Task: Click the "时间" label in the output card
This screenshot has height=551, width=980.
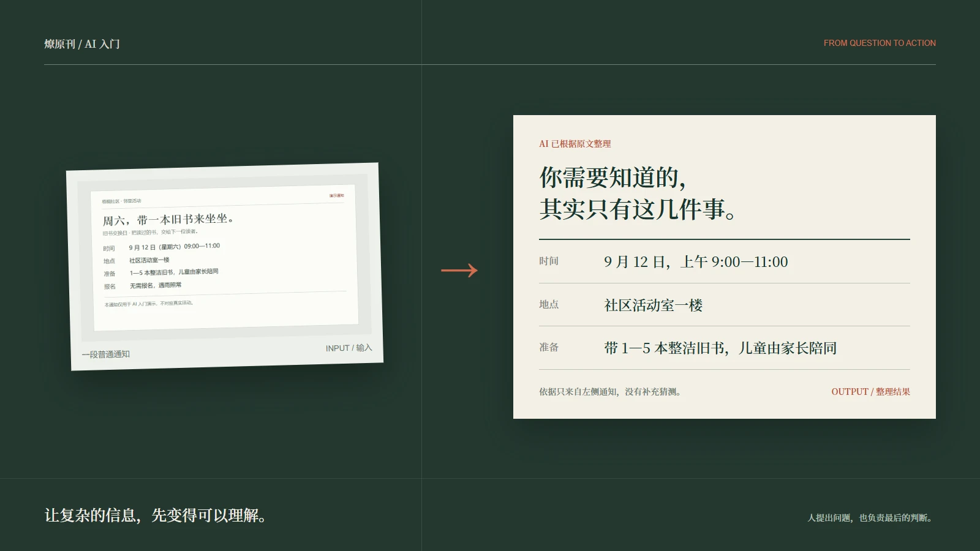Action: 549,261
